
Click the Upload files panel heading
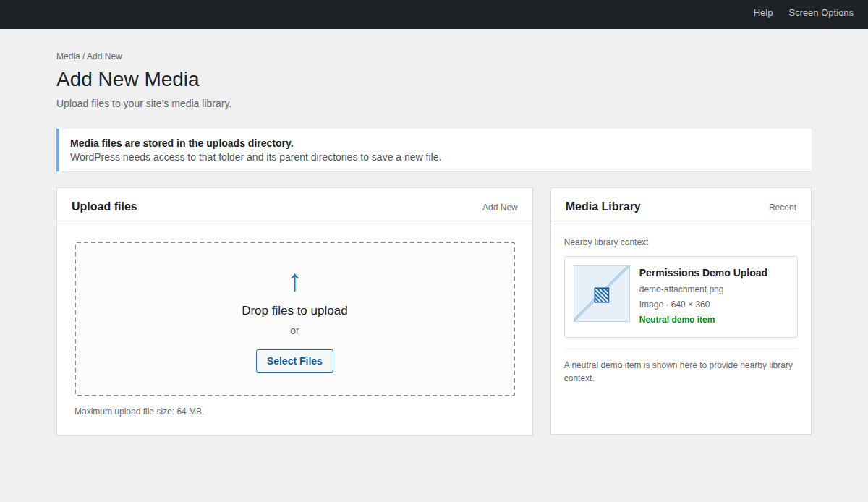tap(104, 207)
